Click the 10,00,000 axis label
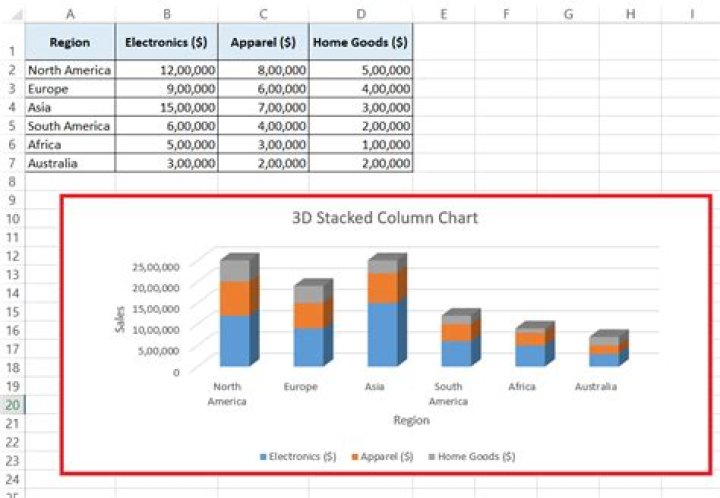The image size is (720, 498). 156,330
